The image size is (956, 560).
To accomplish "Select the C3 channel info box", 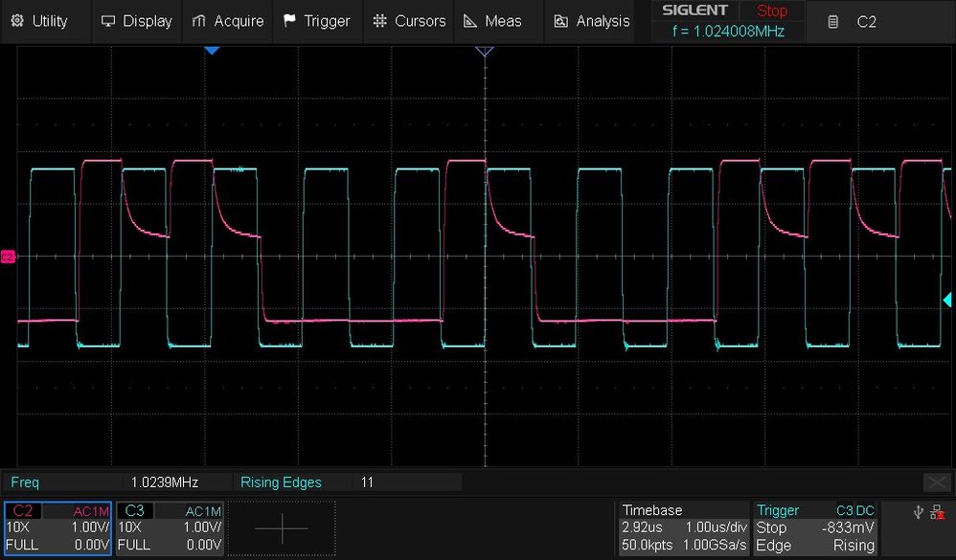I will [x=170, y=528].
